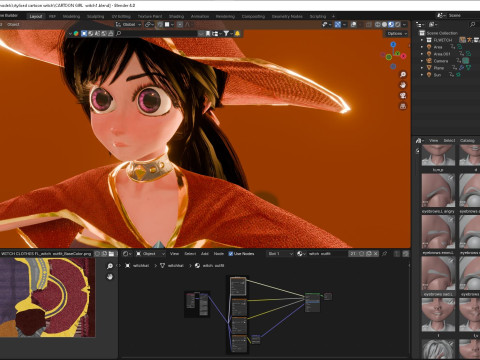The height and width of the screenshot is (360, 480).
Task: Click the Sun object's green data icon
Action: click(x=459, y=75)
